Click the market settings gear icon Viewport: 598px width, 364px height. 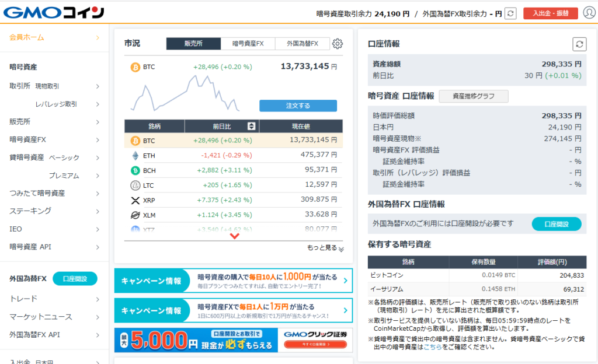click(x=338, y=44)
